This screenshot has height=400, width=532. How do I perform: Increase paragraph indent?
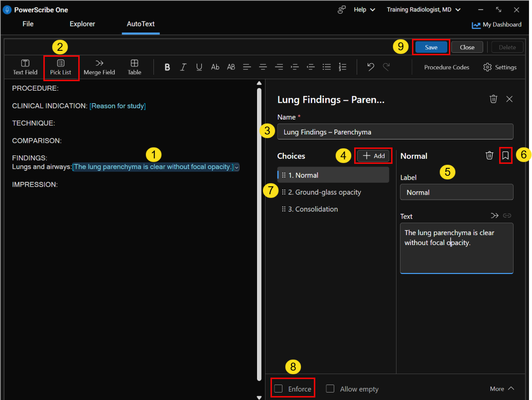(x=295, y=67)
